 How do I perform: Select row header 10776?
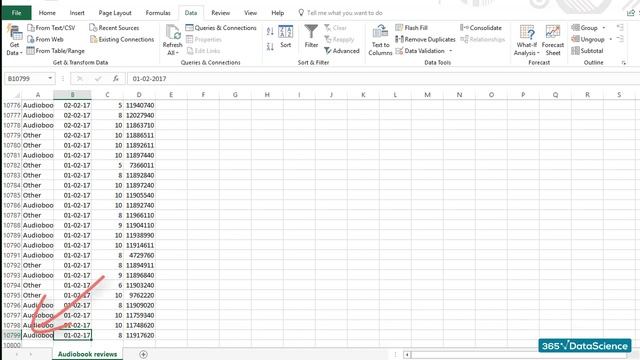[12, 105]
